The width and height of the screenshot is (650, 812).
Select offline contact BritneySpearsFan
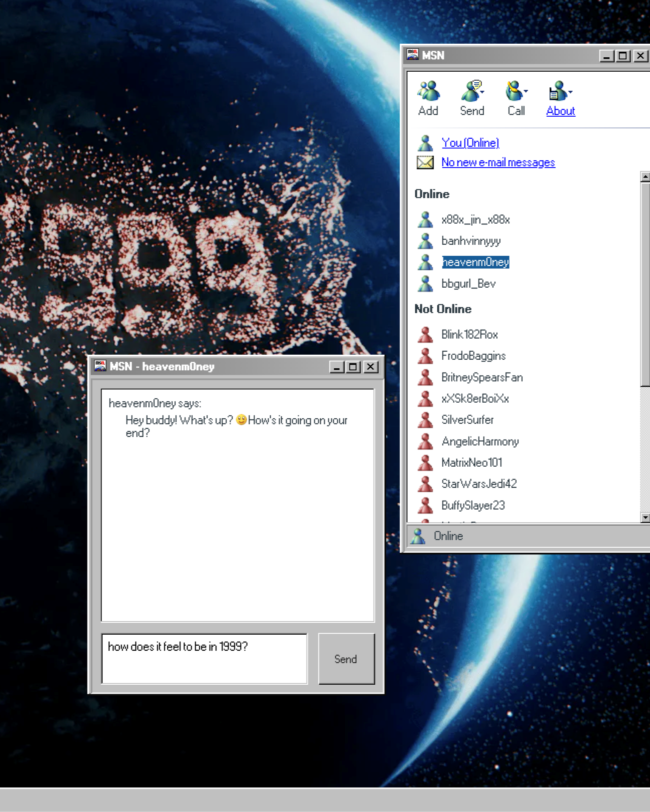click(482, 378)
